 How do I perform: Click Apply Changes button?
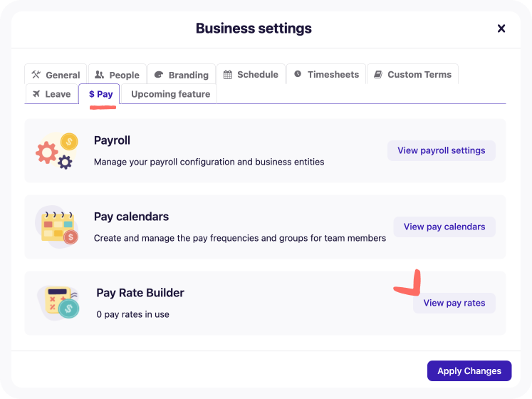coord(469,370)
